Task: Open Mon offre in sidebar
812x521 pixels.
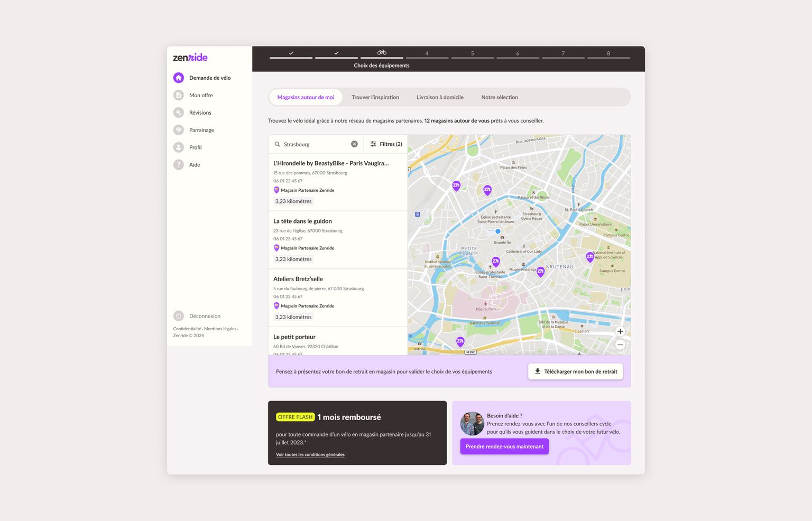Action: pos(201,95)
